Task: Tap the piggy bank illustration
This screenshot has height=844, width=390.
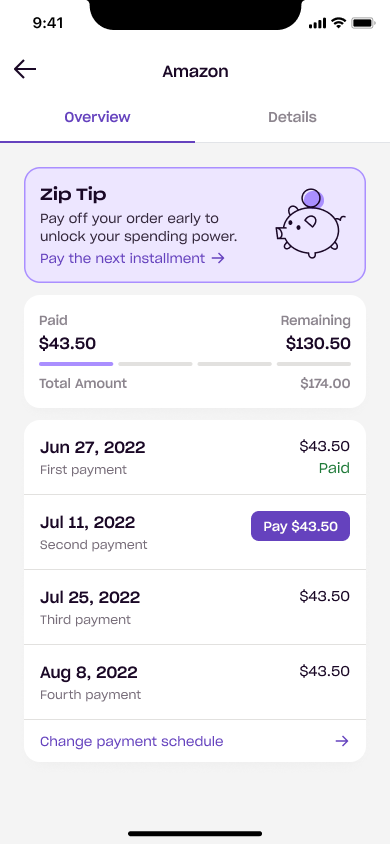Action: [310, 223]
